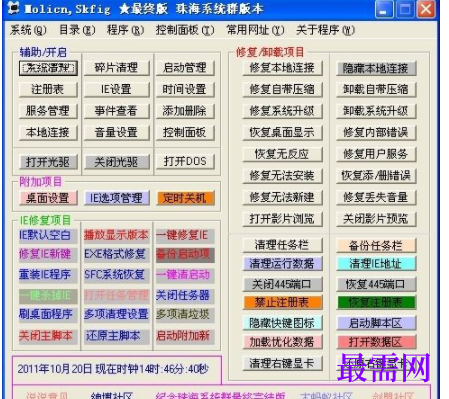
Task: Click the 恢复无反应 button
Action: [282, 154]
